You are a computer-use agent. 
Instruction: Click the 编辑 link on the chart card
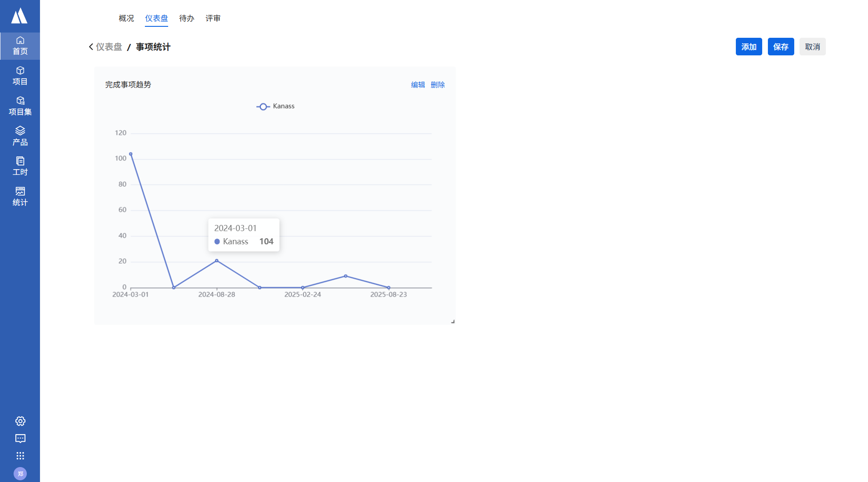418,85
